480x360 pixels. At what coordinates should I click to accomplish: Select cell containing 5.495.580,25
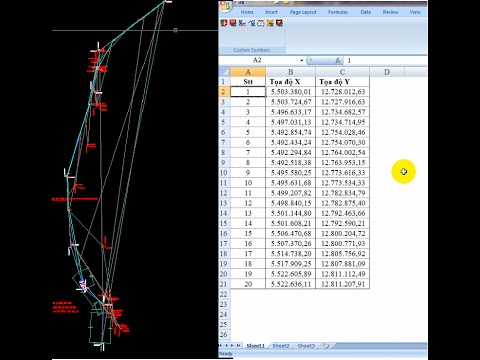click(290, 173)
